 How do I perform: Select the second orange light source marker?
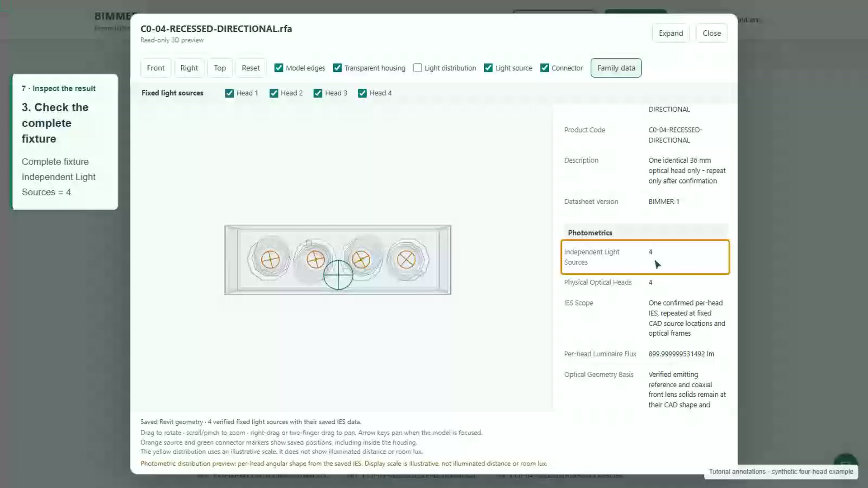point(316,260)
